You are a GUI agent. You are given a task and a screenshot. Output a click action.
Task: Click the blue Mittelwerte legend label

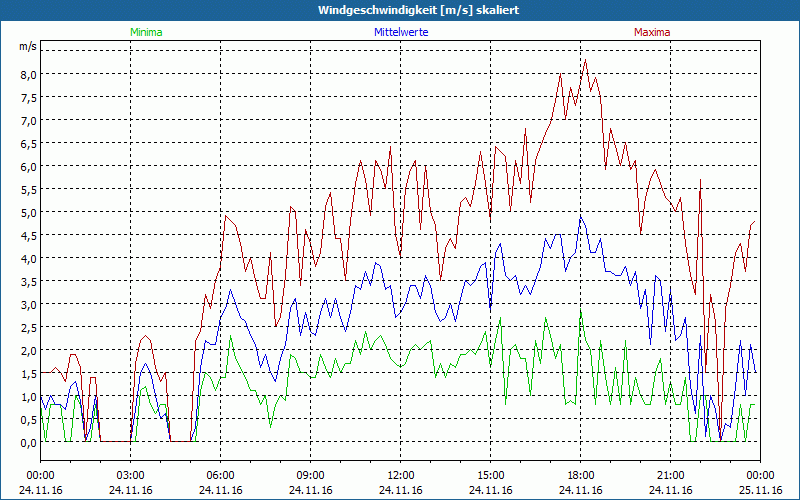click(401, 32)
